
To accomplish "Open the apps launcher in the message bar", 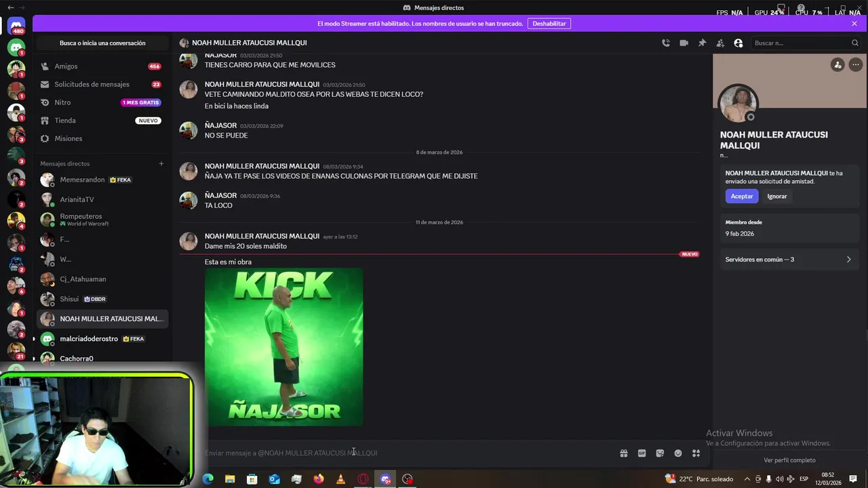I will 696,453.
